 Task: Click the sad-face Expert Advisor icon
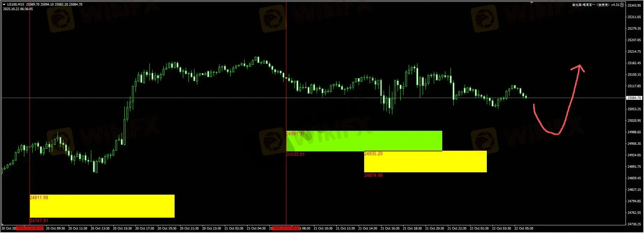(622, 5)
